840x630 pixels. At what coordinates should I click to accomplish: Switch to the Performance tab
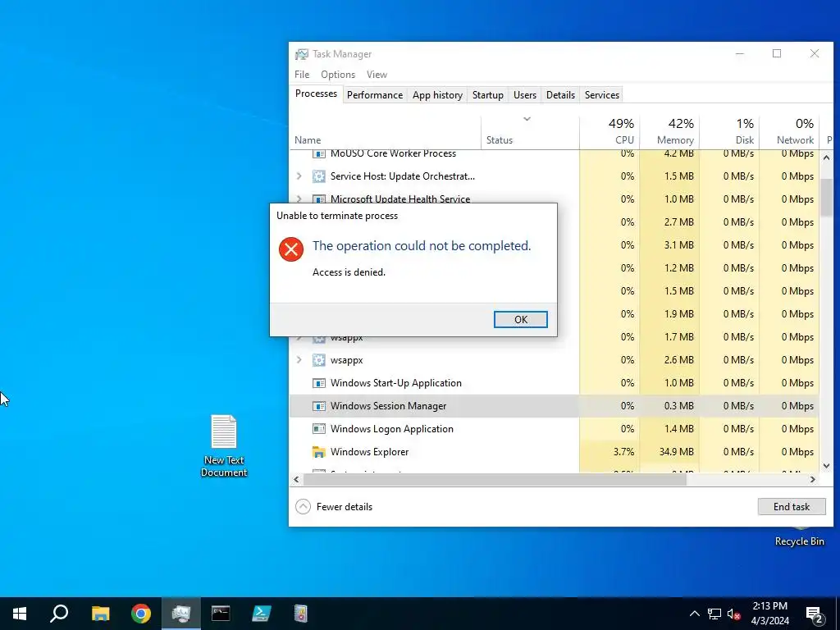(374, 95)
